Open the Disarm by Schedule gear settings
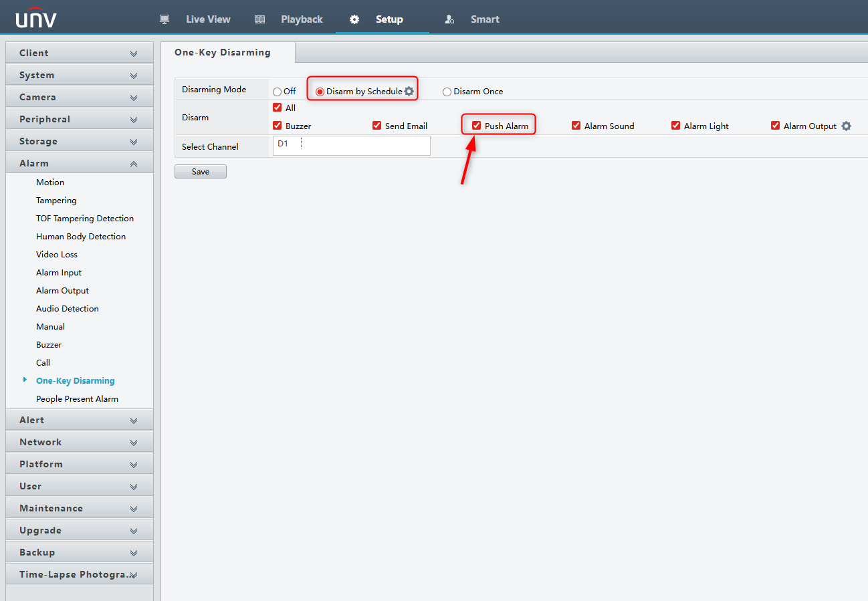This screenshot has height=601, width=868. (409, 91)
